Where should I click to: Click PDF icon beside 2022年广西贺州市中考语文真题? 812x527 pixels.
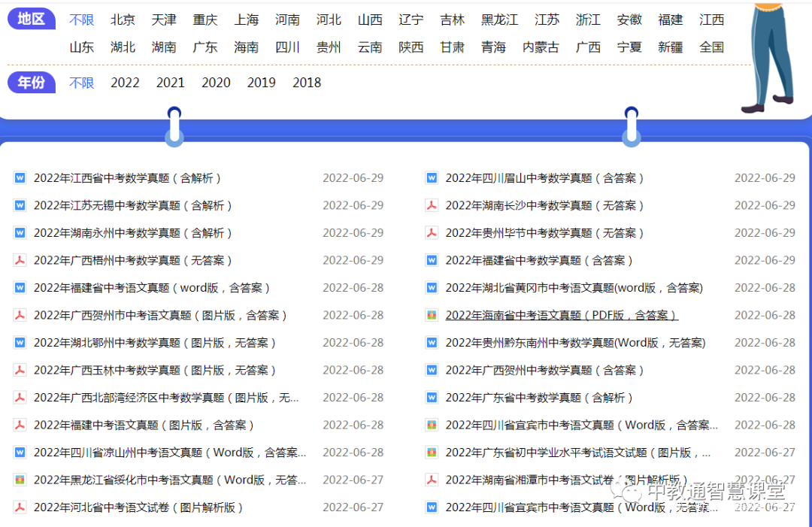tap(20, 315)
